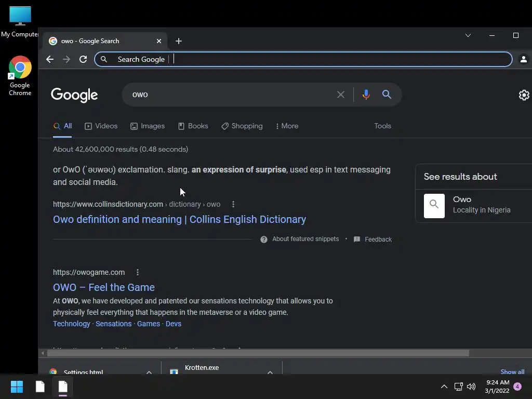The width and height of the screenshot is (532, 399).
Task: Click the help icon beside About featured snippets
Action: point(263,240)
